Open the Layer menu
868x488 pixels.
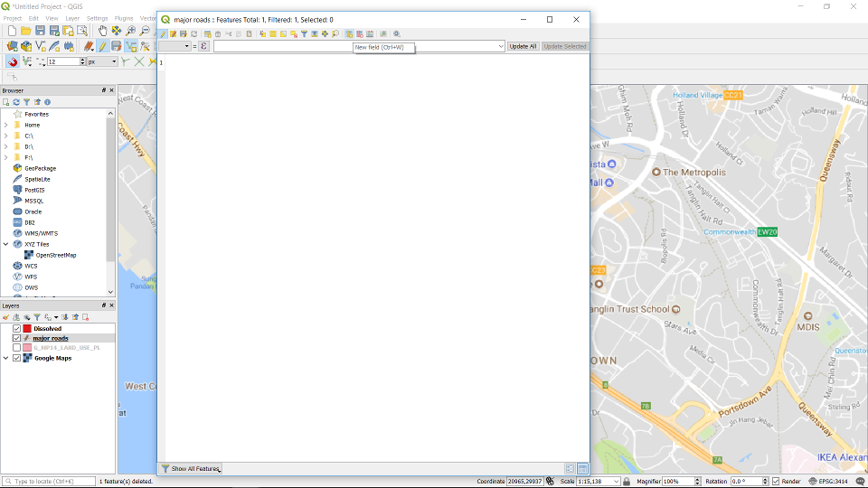[x=72, y=18]
